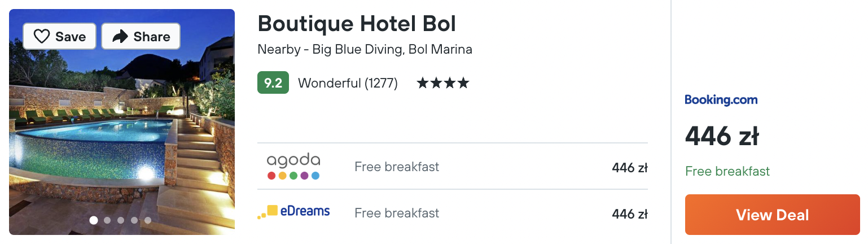
Task: Click the hotel pool photo
Action: pyautogui.click(x=122, y=122)
